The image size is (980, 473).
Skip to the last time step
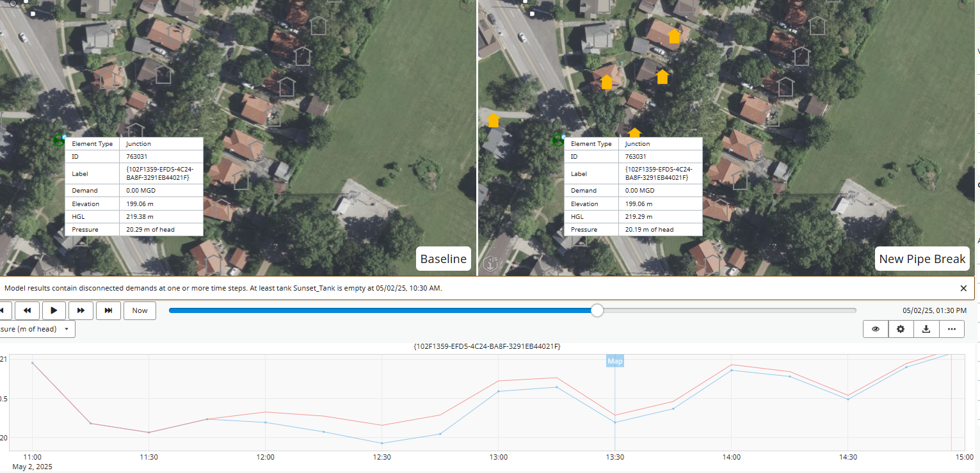108,310
